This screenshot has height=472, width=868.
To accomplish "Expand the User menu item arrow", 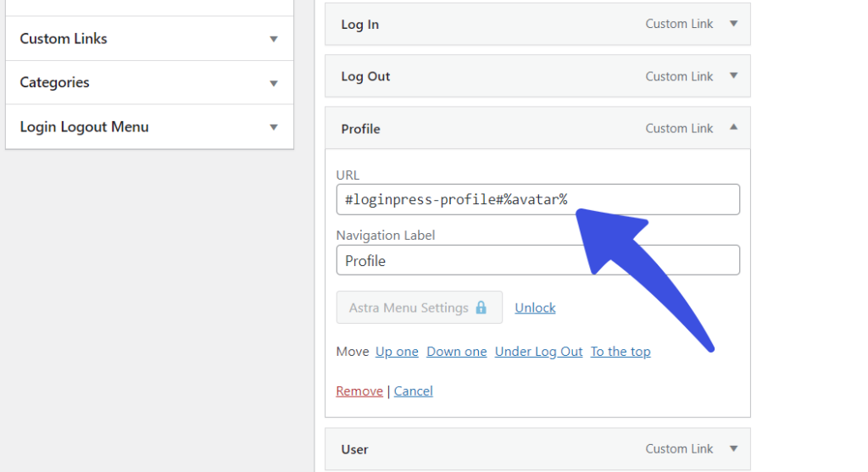I will pyautogui.click(x=733, y=449).
